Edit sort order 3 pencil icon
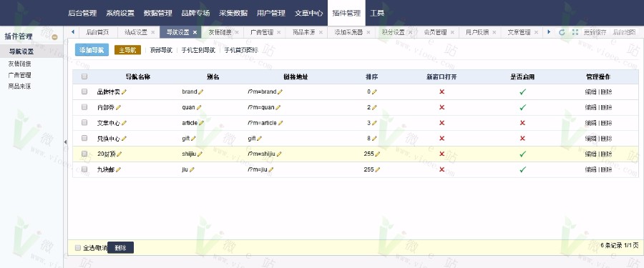Viewport: 644px width, 268px height. pos(374,123)
